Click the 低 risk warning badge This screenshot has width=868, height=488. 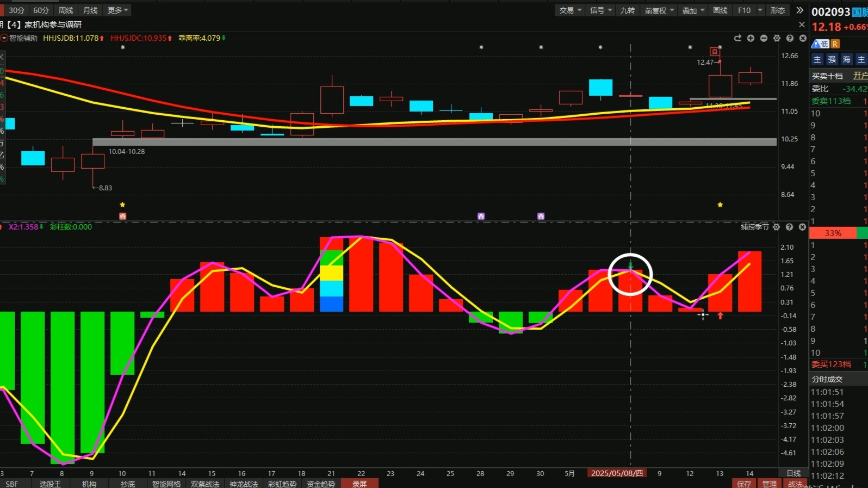[x=821, y=44]
